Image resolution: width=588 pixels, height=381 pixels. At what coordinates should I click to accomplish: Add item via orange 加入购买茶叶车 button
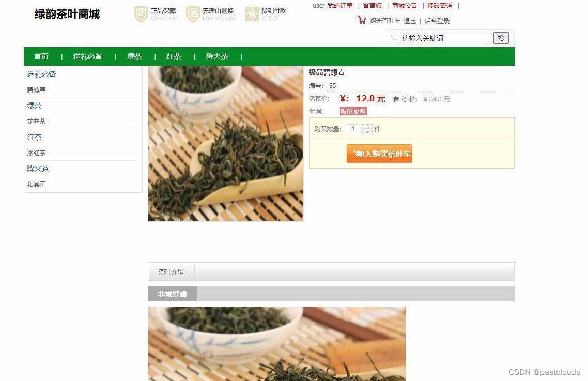coord(379,154)
